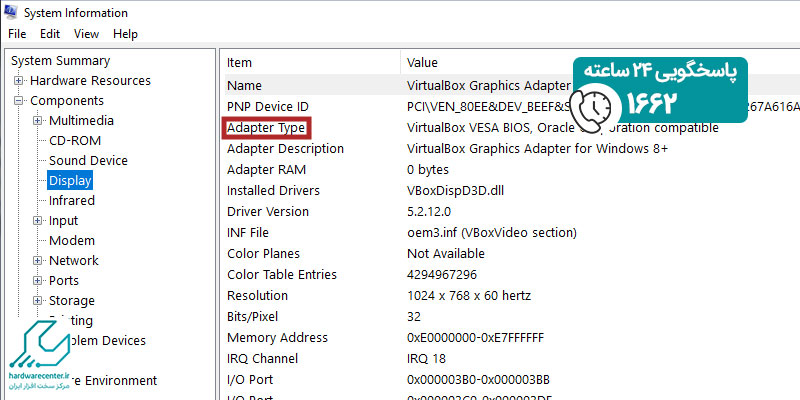Select Ports in the tree

[64, 281]
